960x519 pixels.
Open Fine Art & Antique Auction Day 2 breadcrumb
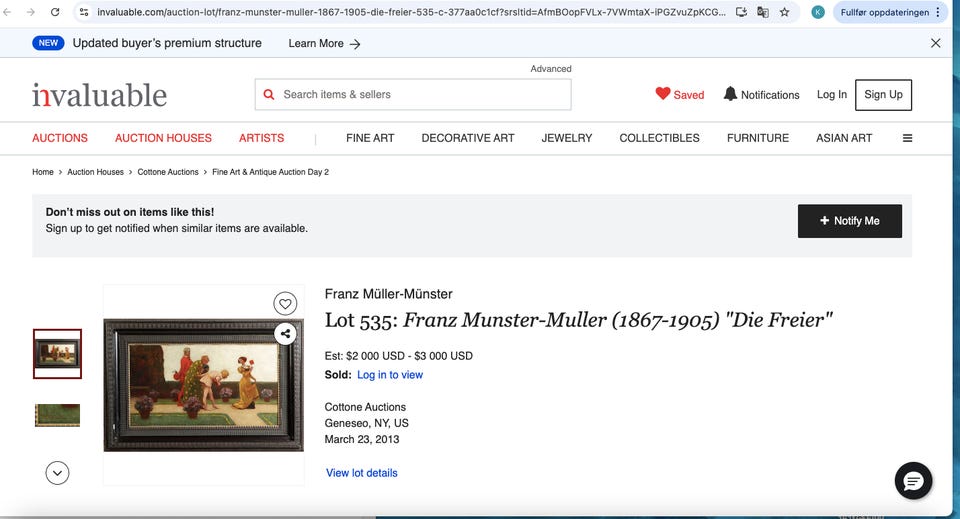(x=271, y=172)
